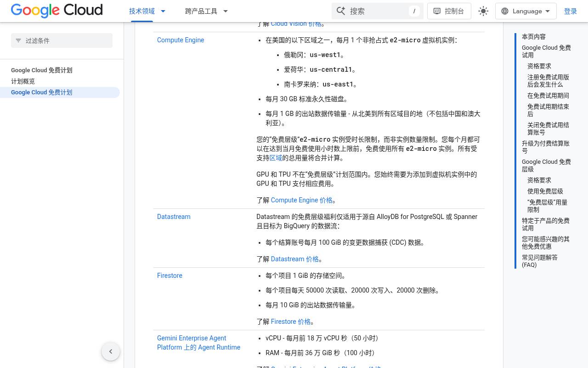Viewport: 588px width, 368px height.
Task: Jump to 特定于产品的免费试用 section
Action: [x=546, y=224]
